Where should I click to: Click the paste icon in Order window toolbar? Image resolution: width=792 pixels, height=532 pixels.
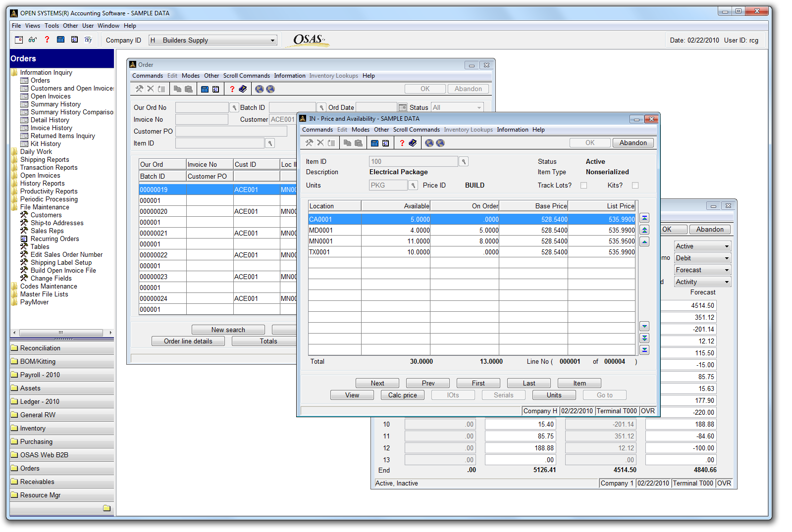[x=188, y=89]
